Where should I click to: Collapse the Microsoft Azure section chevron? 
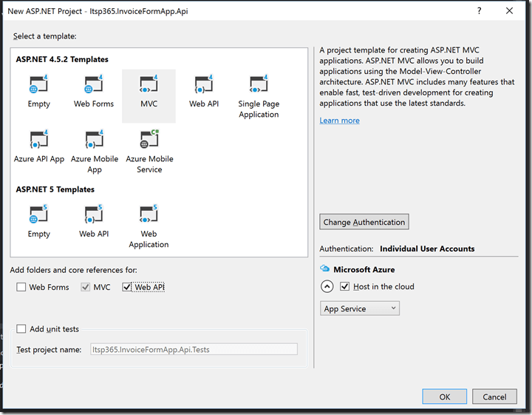[x=327, y=287]
